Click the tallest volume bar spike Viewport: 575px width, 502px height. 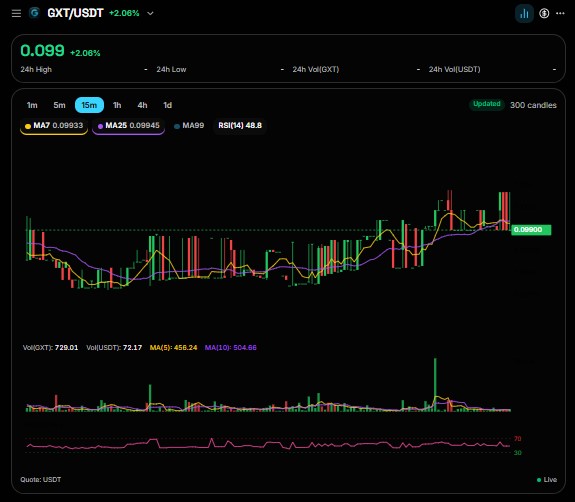tap(436, 385)
